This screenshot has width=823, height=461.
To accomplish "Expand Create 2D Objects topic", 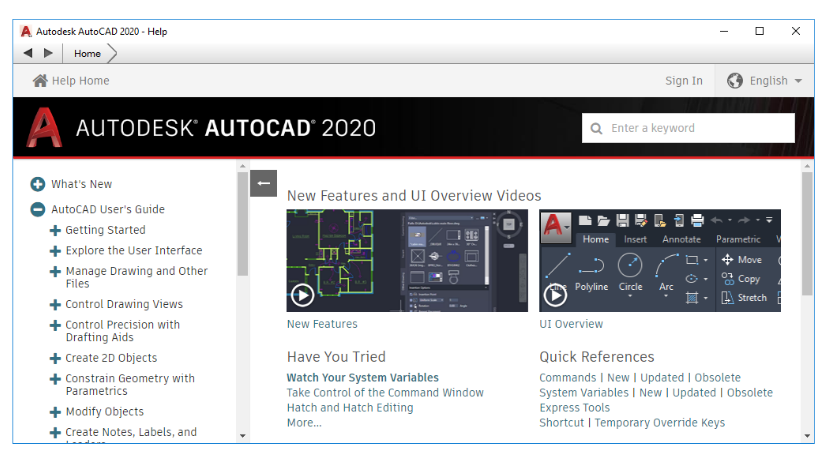I will click(x=55, y=358).
